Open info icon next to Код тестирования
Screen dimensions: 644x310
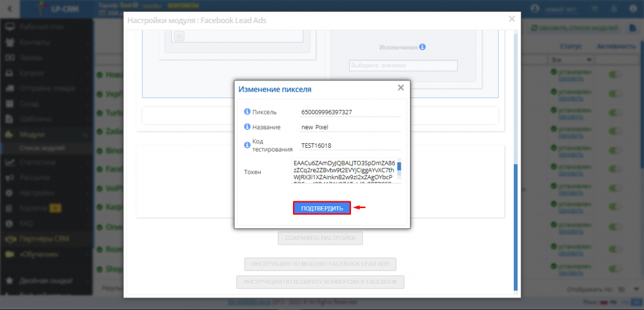click(x=247, y=145)
